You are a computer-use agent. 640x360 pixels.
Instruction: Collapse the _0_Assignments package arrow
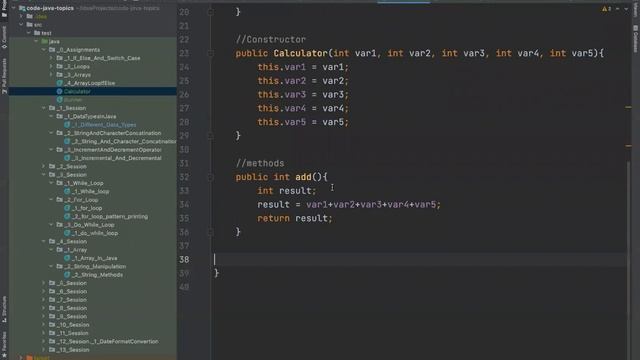click(x=44, y=50)
